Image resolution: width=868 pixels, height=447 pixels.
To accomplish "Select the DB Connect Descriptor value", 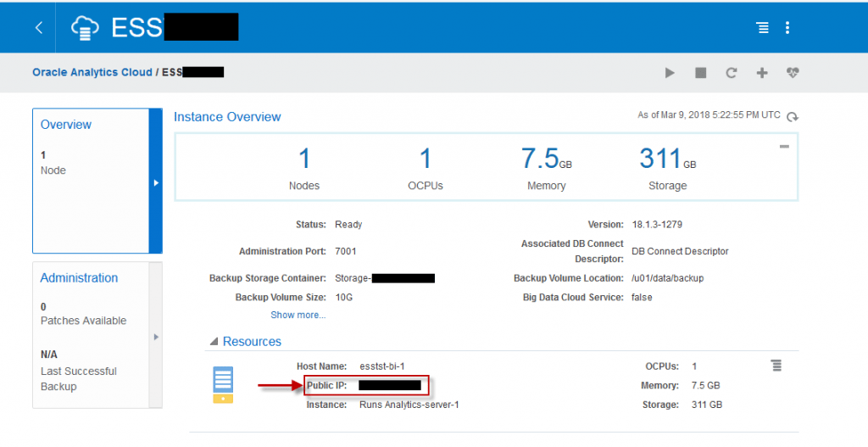I will click(x=680, y=251).
